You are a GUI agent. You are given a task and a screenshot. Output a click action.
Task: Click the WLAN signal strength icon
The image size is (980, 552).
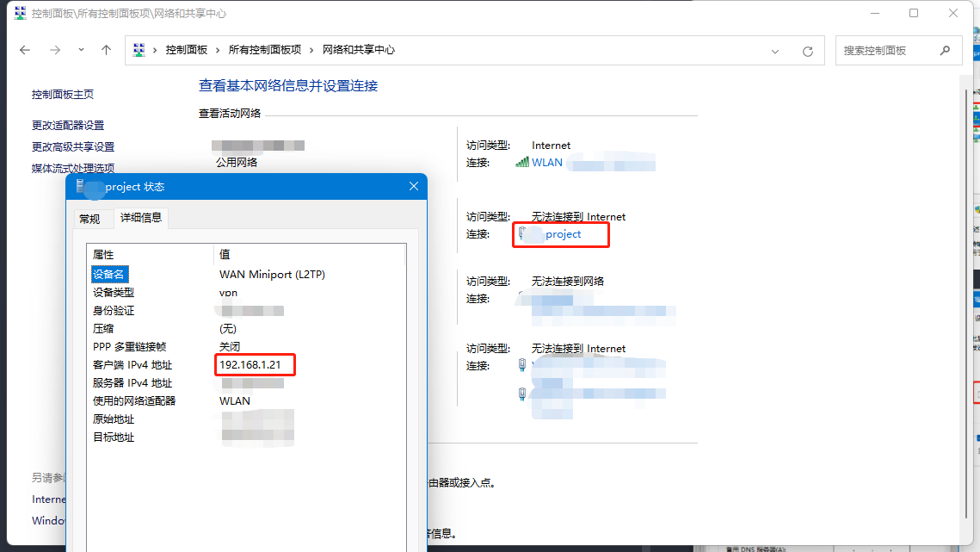click(521, 162)
